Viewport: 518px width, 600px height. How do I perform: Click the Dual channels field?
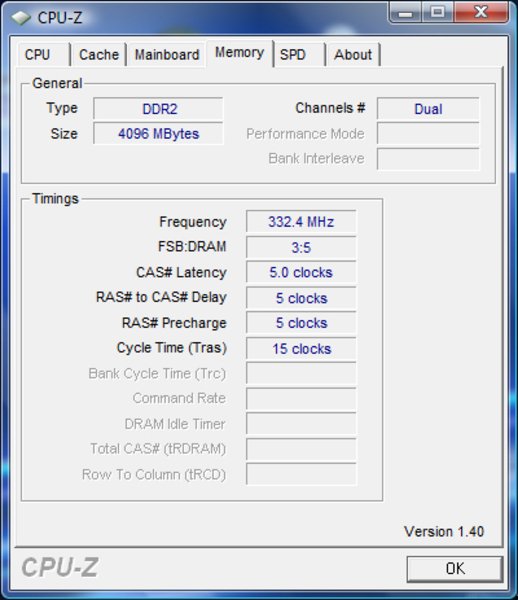coord(428,109)
